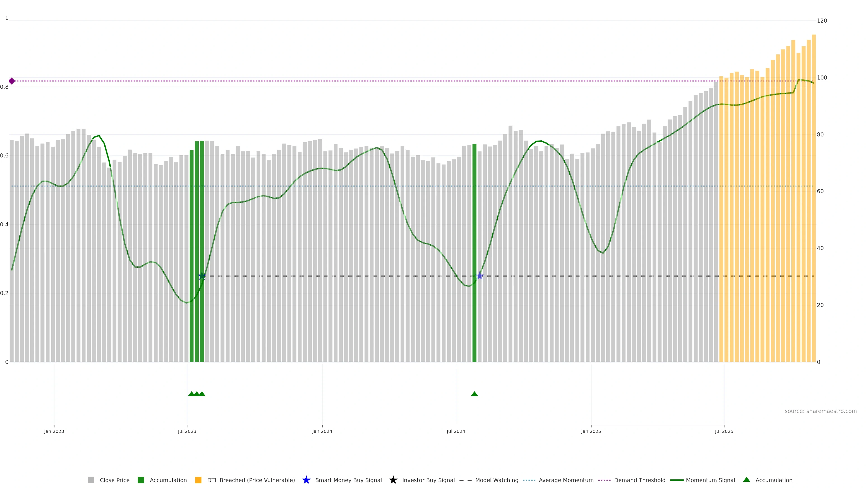Click green Accumulation triangle legend icon

tap(746, 480)
